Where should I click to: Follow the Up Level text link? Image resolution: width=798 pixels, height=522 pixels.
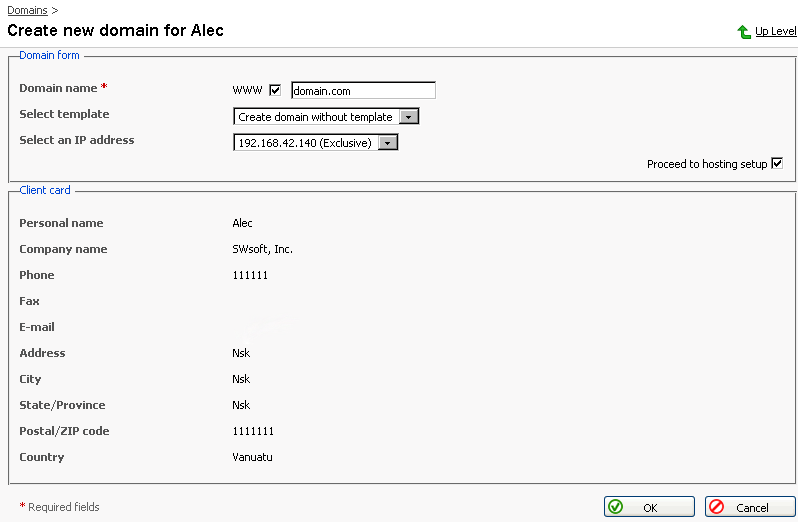tap(775, 32)
